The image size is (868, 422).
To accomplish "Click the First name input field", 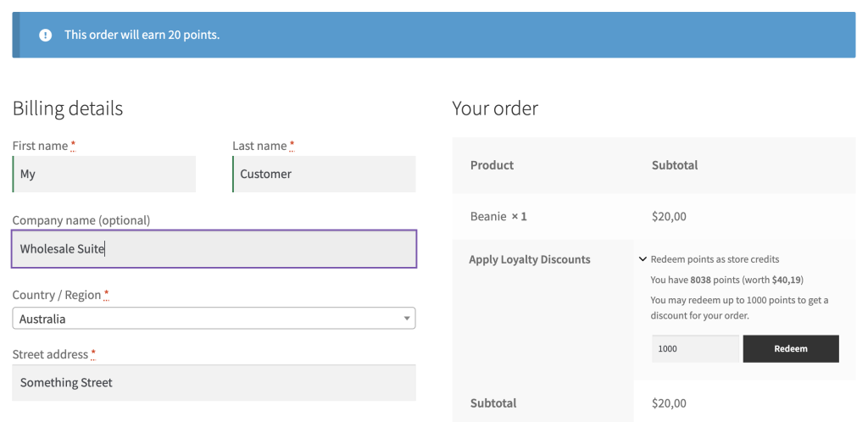I will [x=105, y=174].
